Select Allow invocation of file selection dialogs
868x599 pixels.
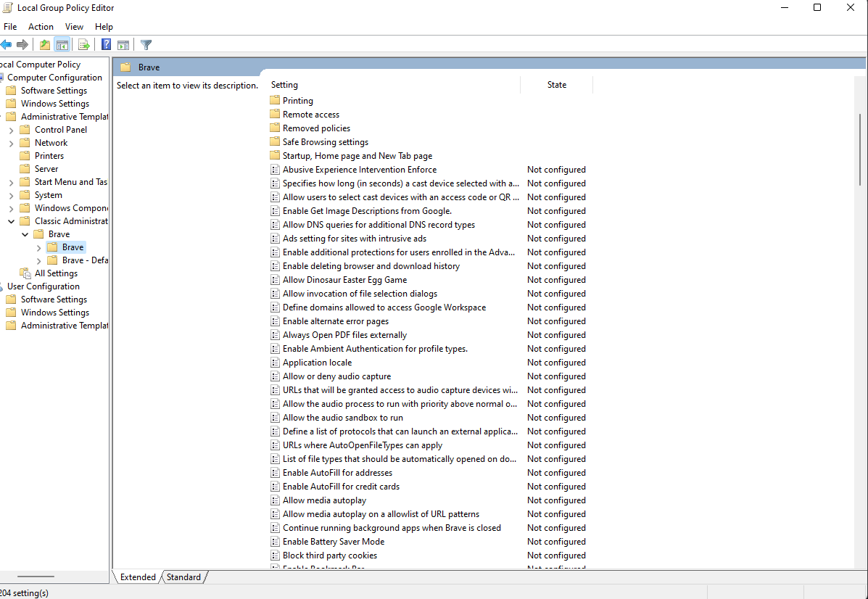pyautogui.click(x=360, y=294)
